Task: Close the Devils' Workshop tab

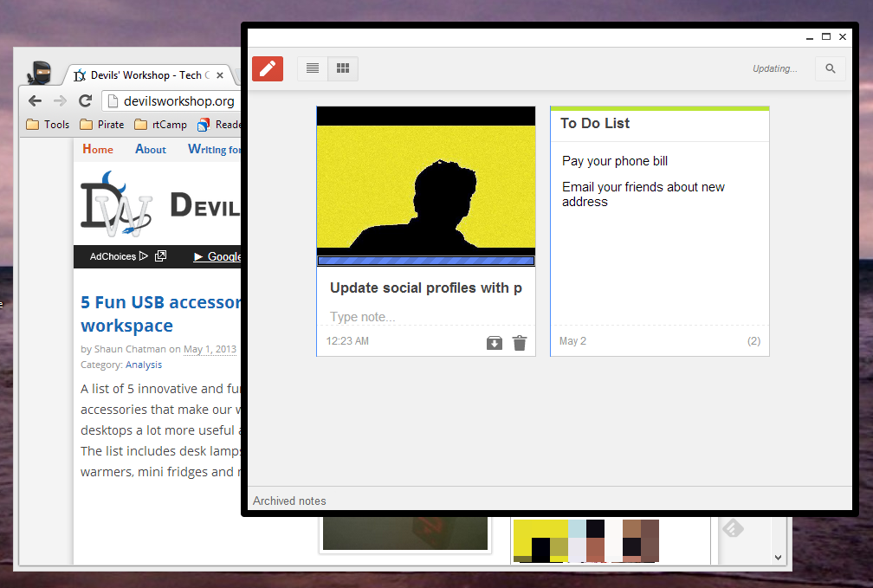Action: (220, 75)
